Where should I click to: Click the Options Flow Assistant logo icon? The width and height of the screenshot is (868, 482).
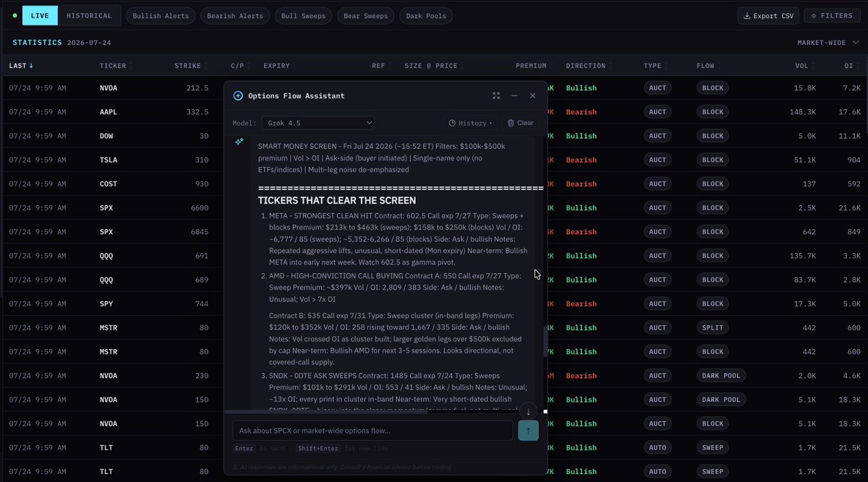click(238, 95)
